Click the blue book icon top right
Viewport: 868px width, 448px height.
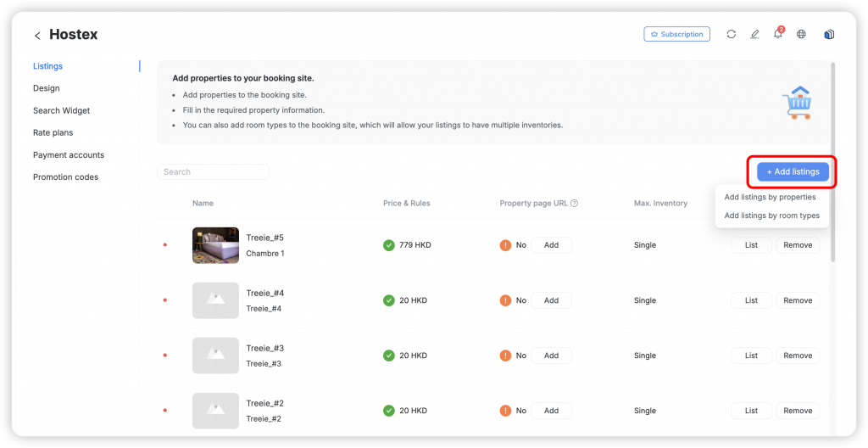pos(828,35)
